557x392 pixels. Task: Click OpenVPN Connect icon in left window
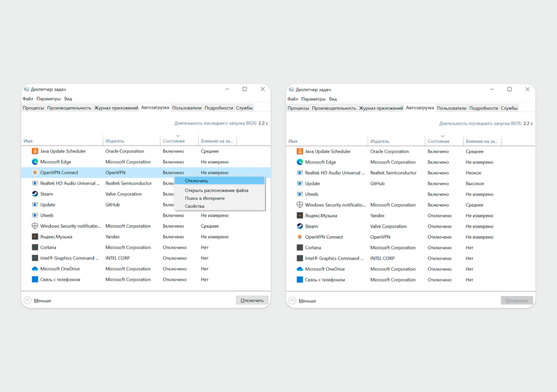[x=35, y=172]
